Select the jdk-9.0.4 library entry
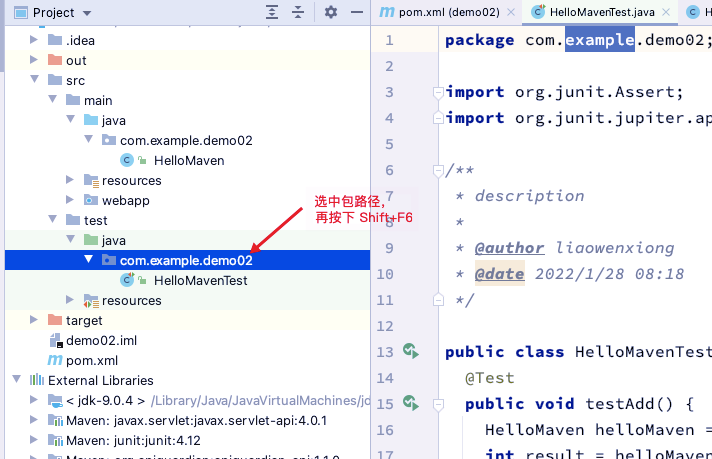Image resolution: width=712 pixels, height=459 pixels. (x=105, y=400)
